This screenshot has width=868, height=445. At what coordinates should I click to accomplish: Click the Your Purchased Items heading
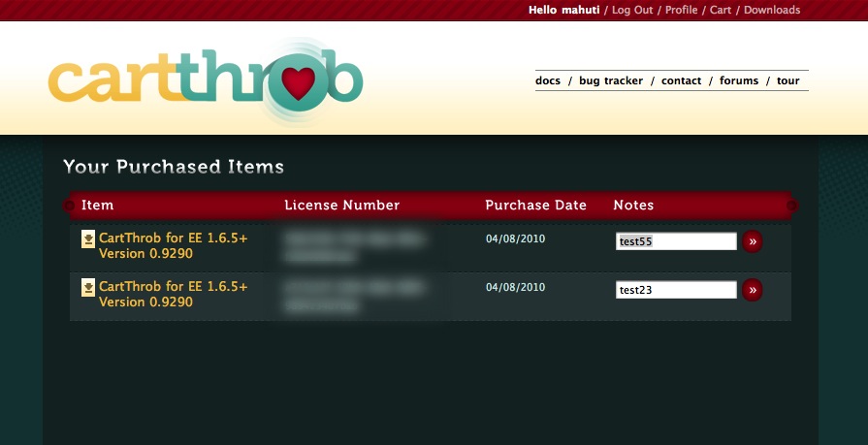(174, 167)
